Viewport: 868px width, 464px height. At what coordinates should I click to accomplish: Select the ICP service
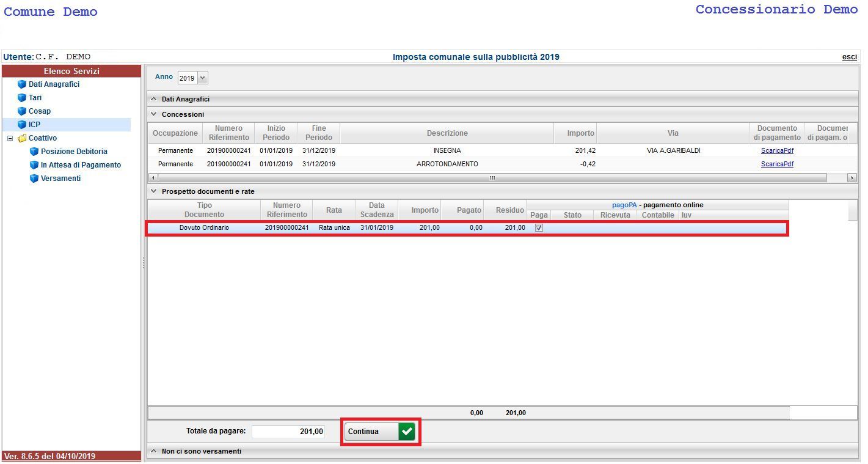pyautogui.click(x=34, y=125)
